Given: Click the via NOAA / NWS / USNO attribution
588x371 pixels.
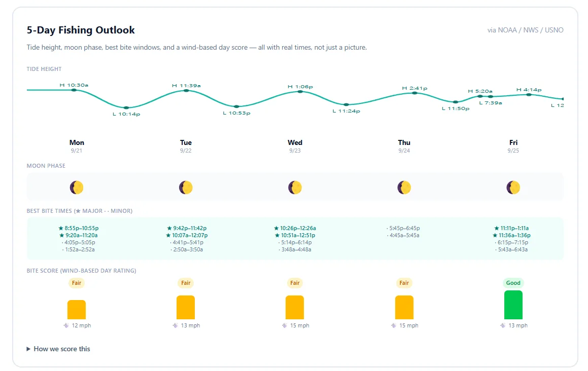Looking at the screenshot, I should click(x=526, y=30).
